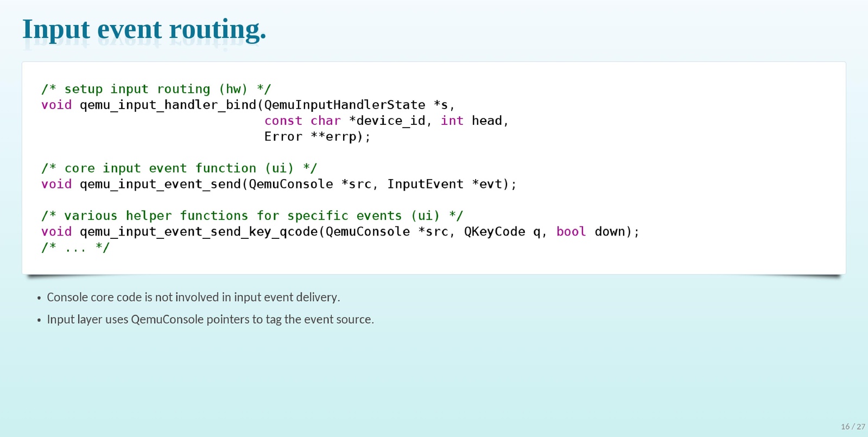Select the qemu_input_event_send function name

pos(160,184)
